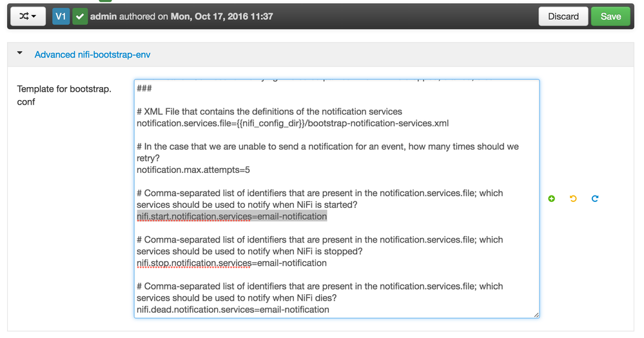Click the green checkmark current-version icon
The height and width of the screenshot is (338, 644).
pos(80,16)
